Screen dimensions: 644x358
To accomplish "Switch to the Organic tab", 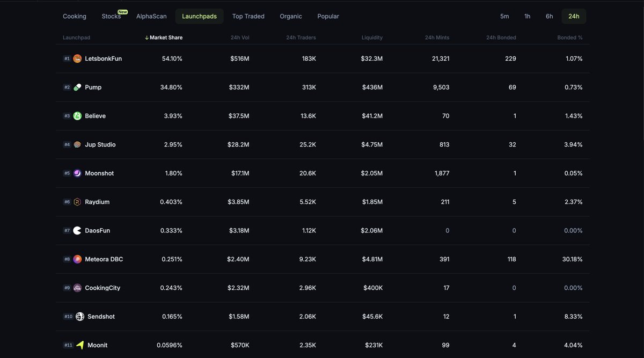I will (291, 16).
